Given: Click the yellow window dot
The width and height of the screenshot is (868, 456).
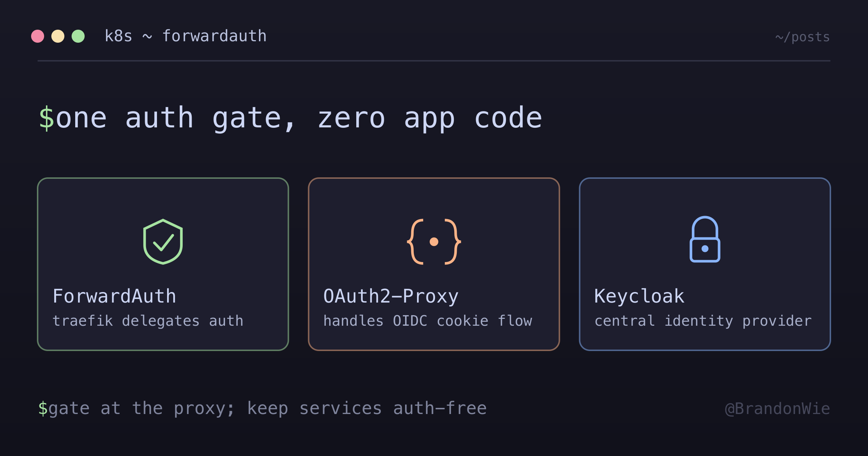Looking at the screenshot, I should pyautogui.click(x=58, y=36).
